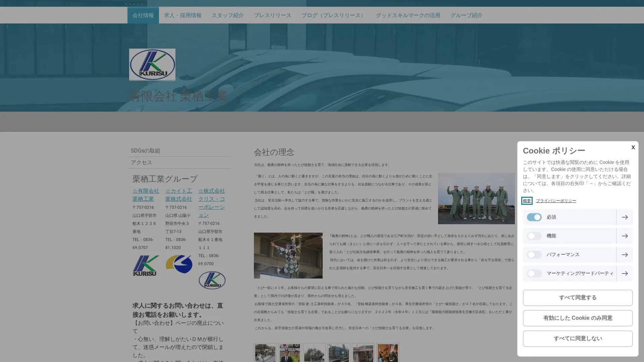Image resolution: width=644 pixels, height=362 pixels.
Task: Enable the マーケティング/サードパーティ cookie switch
Action: [x=534, y=274]
